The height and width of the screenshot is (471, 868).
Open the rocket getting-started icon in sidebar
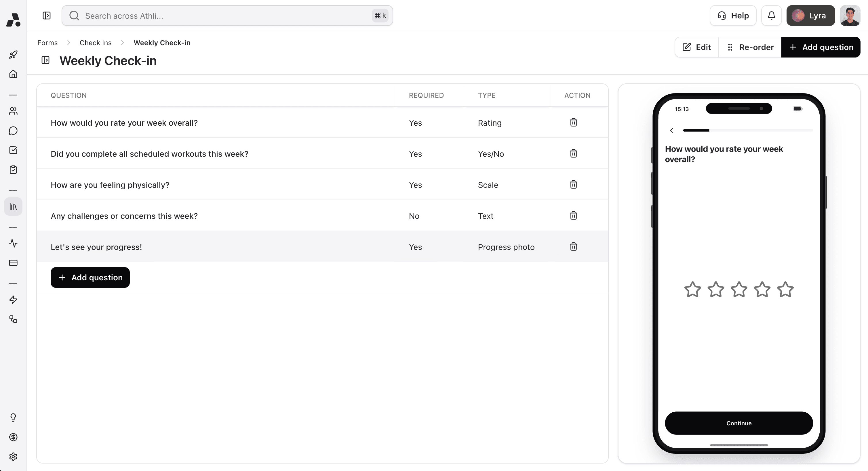click(13, 54)
